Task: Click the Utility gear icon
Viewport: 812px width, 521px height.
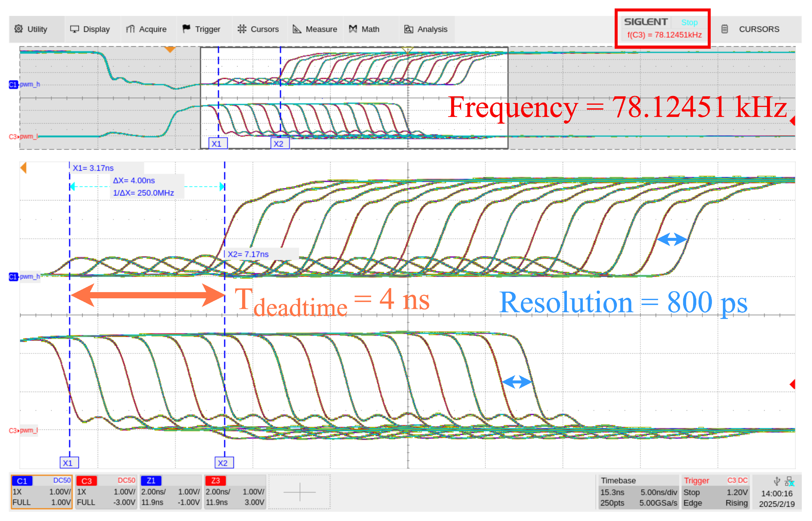Action: 19,29
